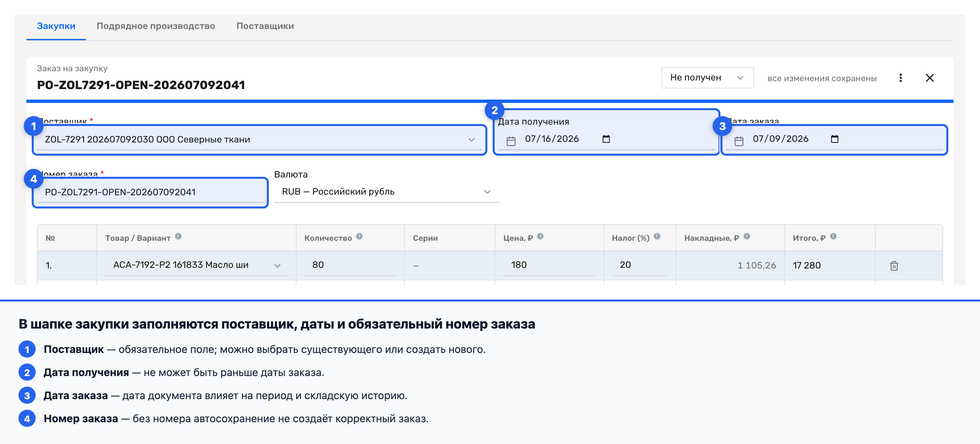Edit quantity field with value 80
980x444 pixels.
350,265
